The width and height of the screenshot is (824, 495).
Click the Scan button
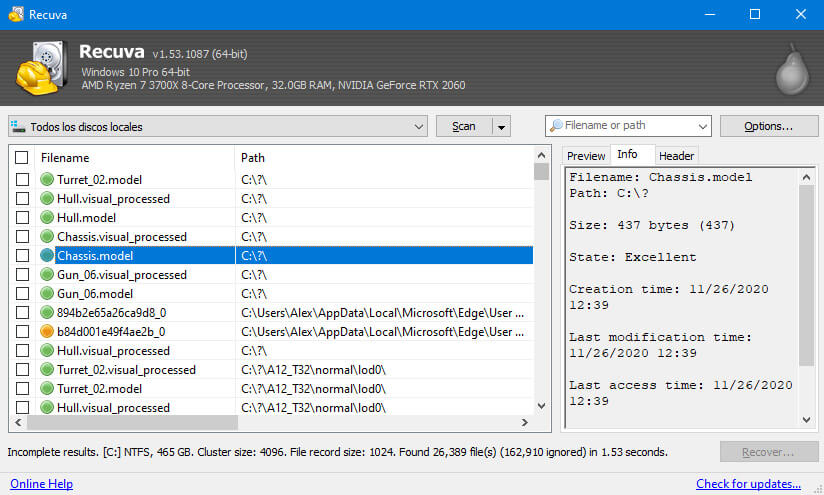464,127
